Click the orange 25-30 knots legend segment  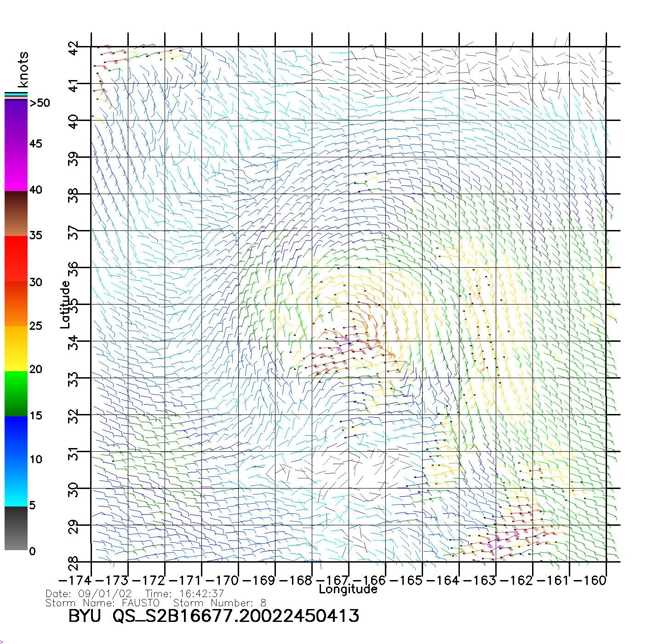point(16,304)
